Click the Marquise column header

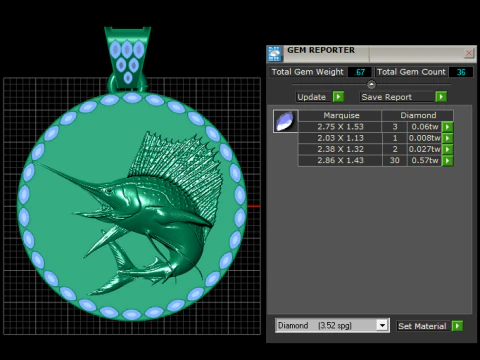(x=341, y=115)
